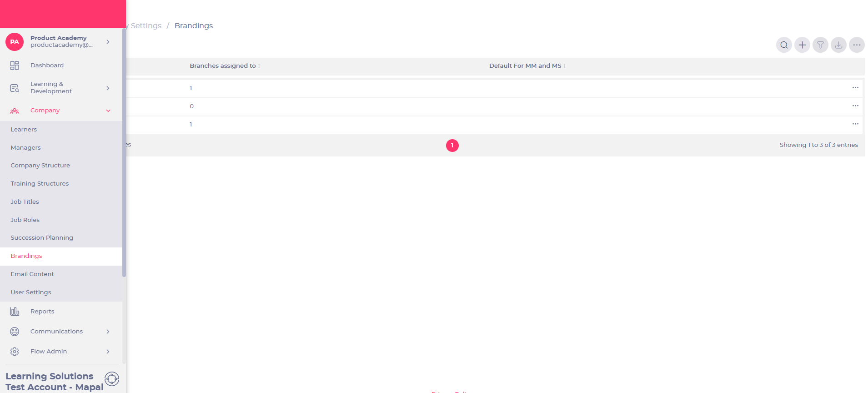The width and height of the screenshot is (868, 393).
Task: Go to pagination page 1
Action: (x=452, y=146)
